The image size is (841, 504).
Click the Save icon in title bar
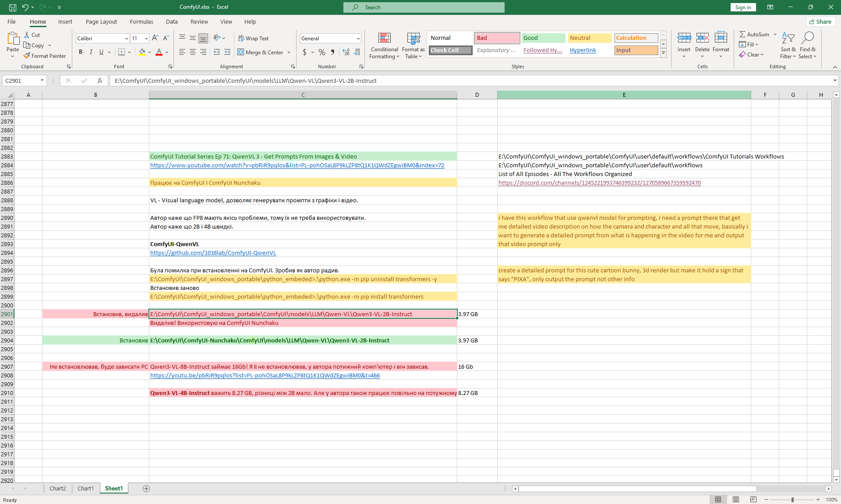point(13,7)
